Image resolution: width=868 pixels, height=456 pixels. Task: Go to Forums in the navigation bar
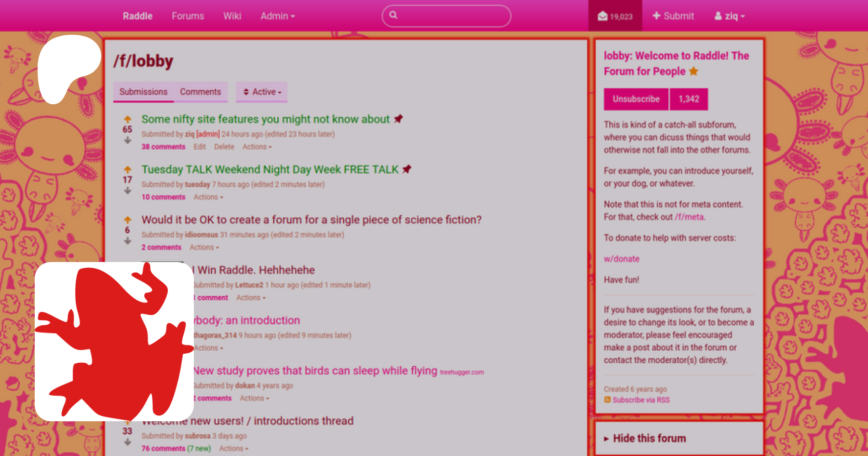(x=188, y=16)
